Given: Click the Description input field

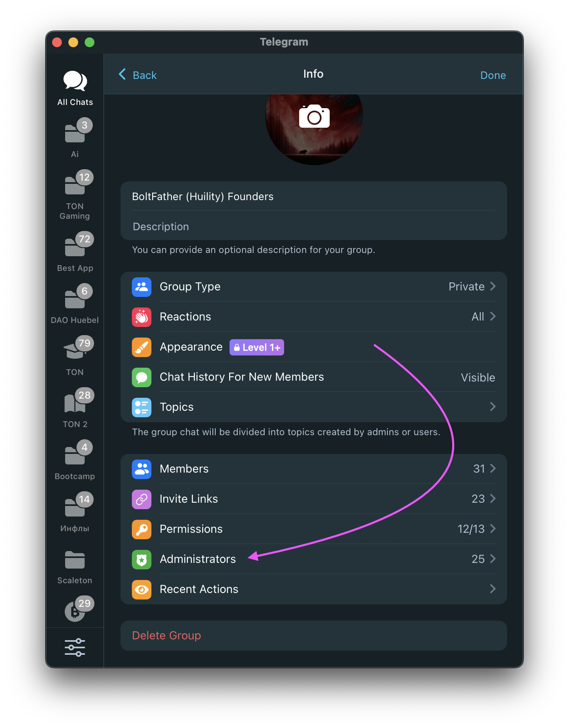Looking at the screenshot, I should (x=313, y=227).
